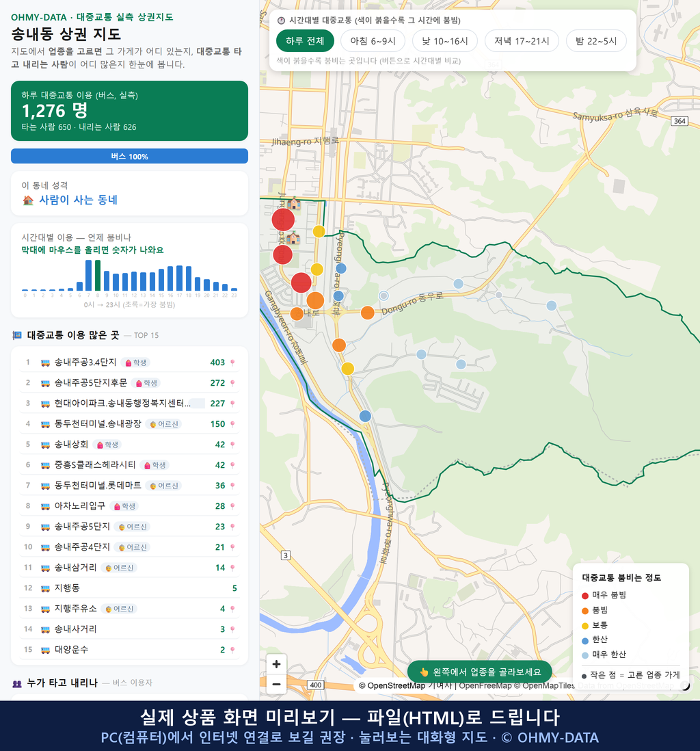Click the orange stop marker on Dongu-ro
The image size is (700, 751).
coord(367,313)
